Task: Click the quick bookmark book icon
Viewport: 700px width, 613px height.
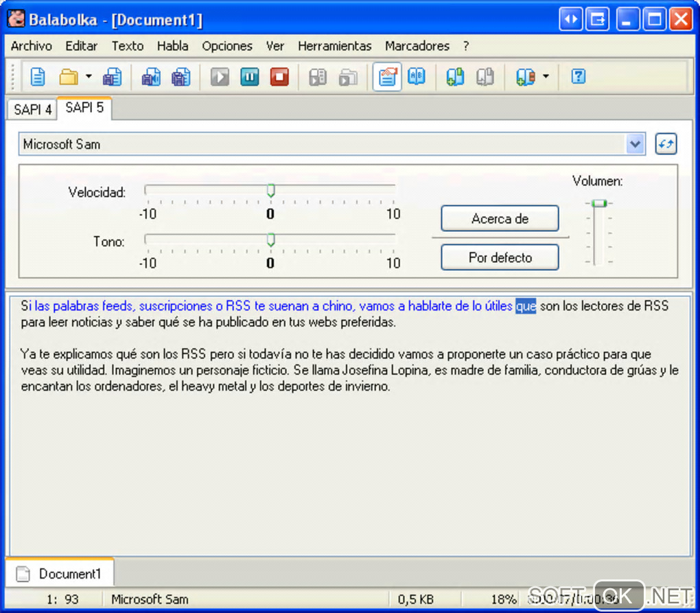Action: [x=526, y=77]
